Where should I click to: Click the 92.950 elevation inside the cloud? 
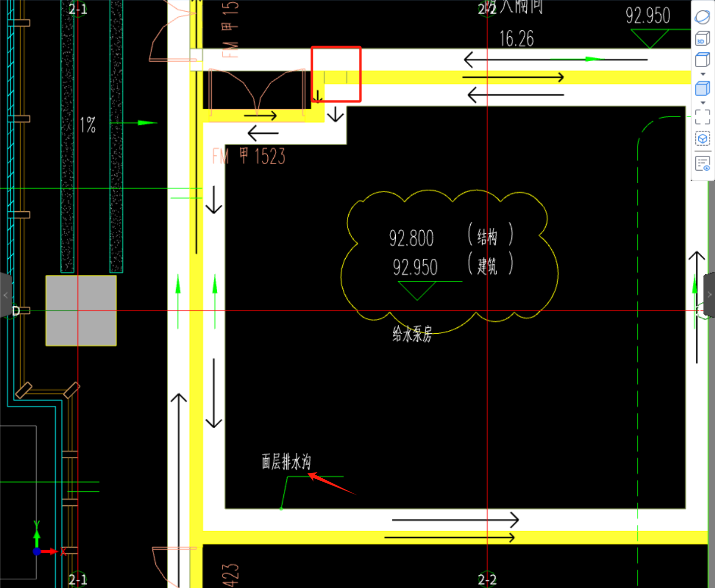[415, 267]
